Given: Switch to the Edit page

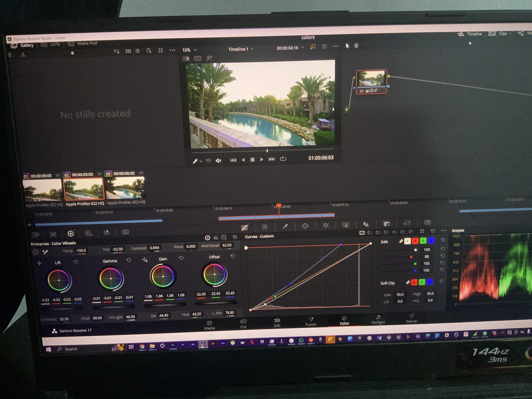Looking at the screenshot, I should coord(277,323).
